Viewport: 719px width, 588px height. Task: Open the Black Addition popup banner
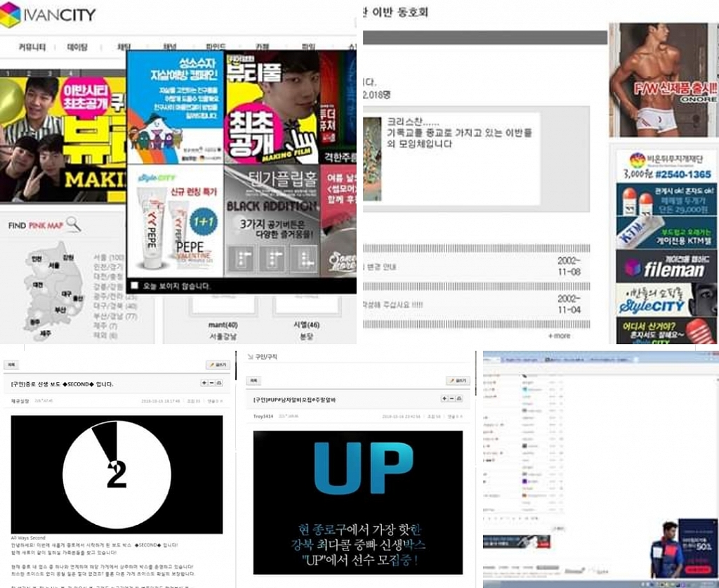pyautogui.click(x=272, y=221)
